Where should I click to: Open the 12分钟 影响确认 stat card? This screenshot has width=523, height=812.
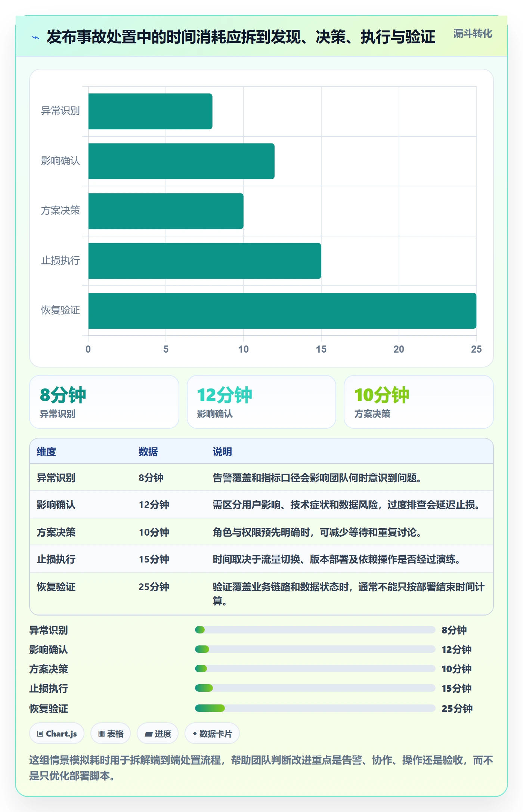pyautogui.click(x=261, y=402)
